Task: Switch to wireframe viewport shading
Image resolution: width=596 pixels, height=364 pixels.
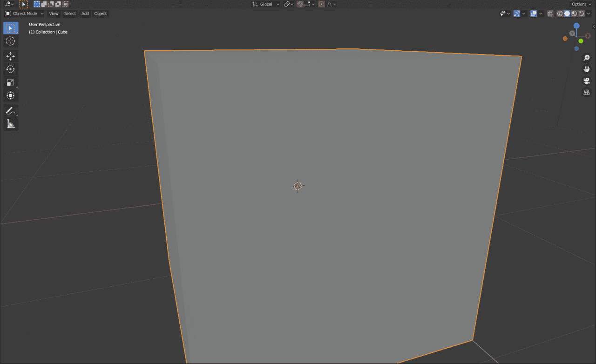Action: [x=560, y=13]
